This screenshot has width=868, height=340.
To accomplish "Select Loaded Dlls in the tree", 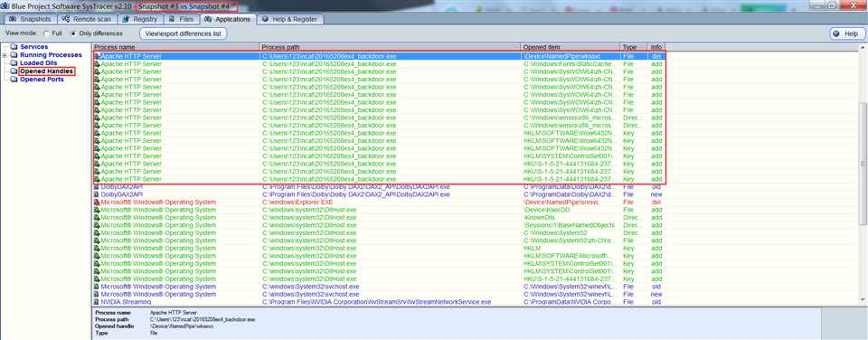I will pos(38,63).
